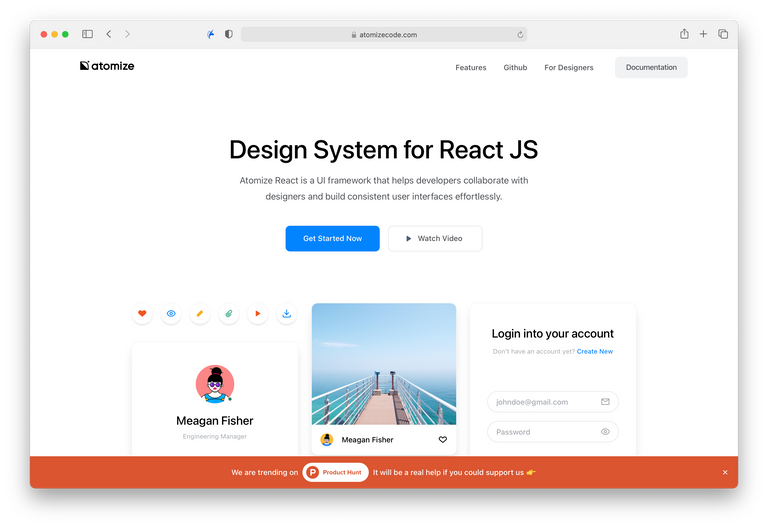Image resolution: width=768 pixels, height=528 pixels.
Task: Click the Watch Video button
Action: point(435,239)
